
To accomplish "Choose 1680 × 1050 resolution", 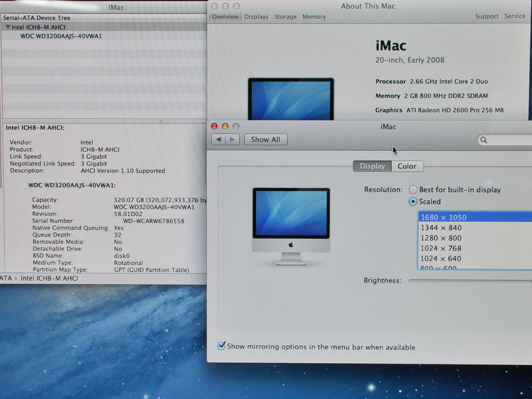I will click(475, 217).
